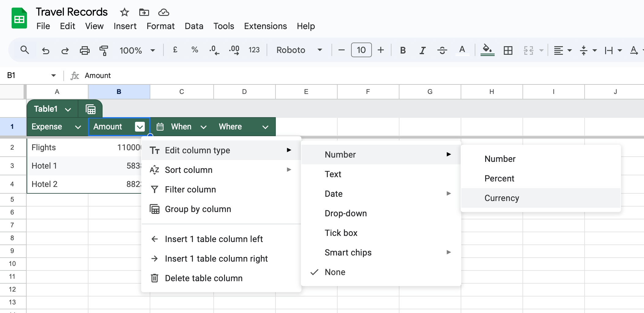
Task: Star the Travel Records document
Action: (x=124, y=12)
